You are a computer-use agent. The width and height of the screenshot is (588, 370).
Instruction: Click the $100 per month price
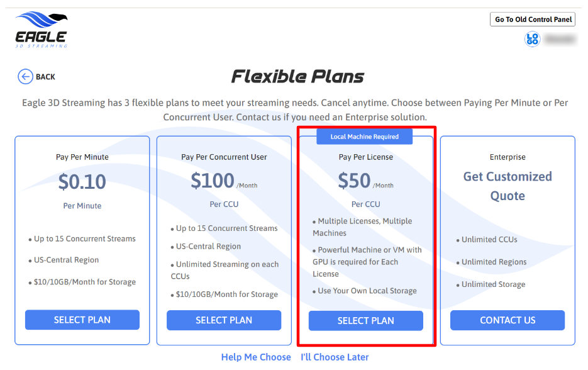click(x=213, y=181)
